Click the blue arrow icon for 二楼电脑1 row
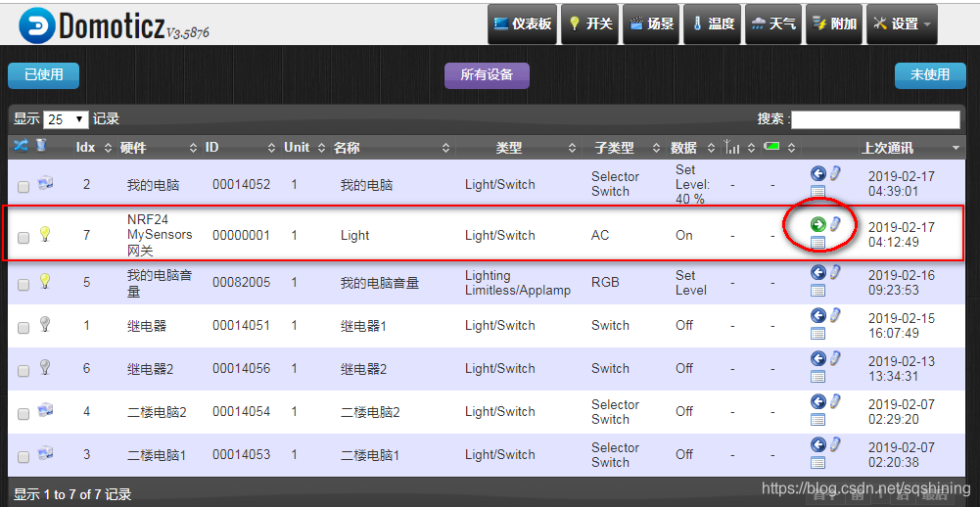This screenshot has height=507, width=980. click(817, 444)
